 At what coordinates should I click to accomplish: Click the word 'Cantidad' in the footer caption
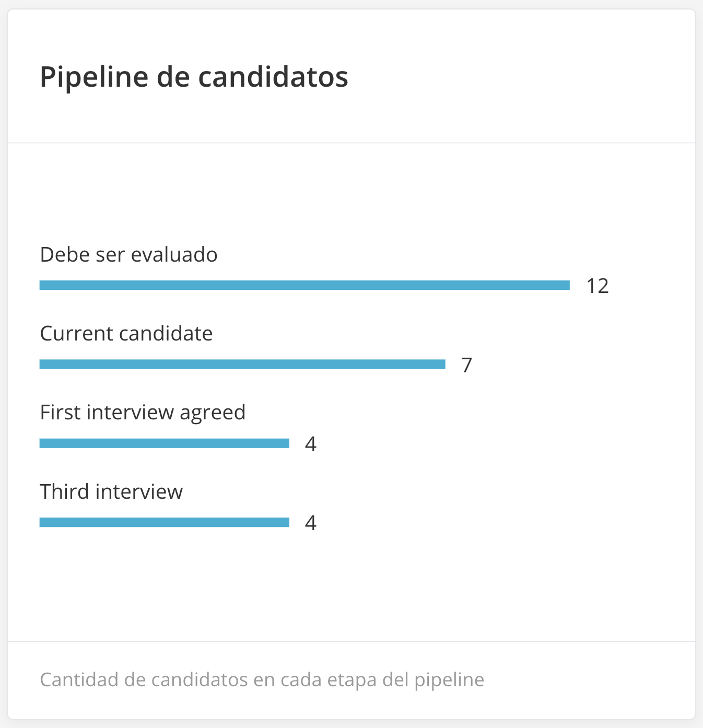73,680
